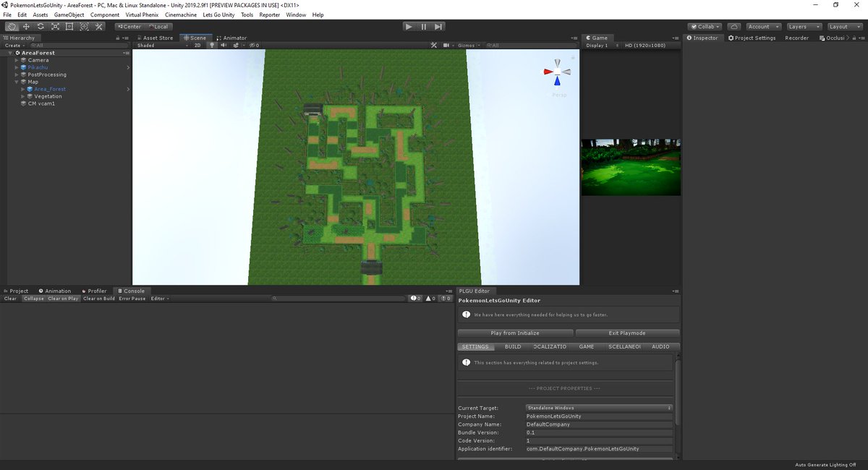Open the AUDIO tab in PLGU Editor

click(660, 346)
